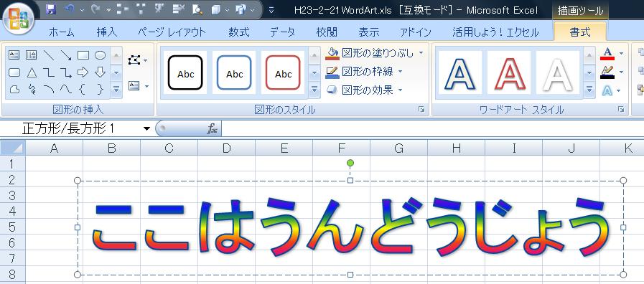Apply the red text fill color
The height and width of the screenshot is (284, 644).
click(x=607, y=53)
